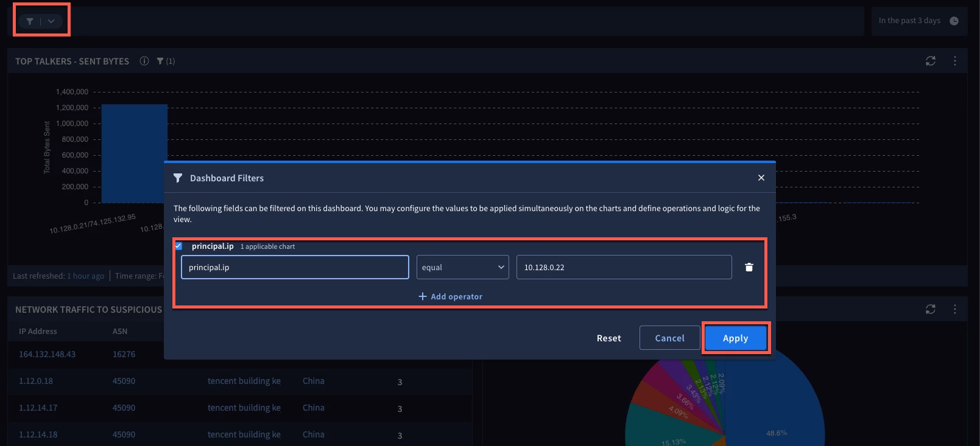Click IP address 164.132.148.43
The width and height of the screenshot is (980, 446).
47,354
